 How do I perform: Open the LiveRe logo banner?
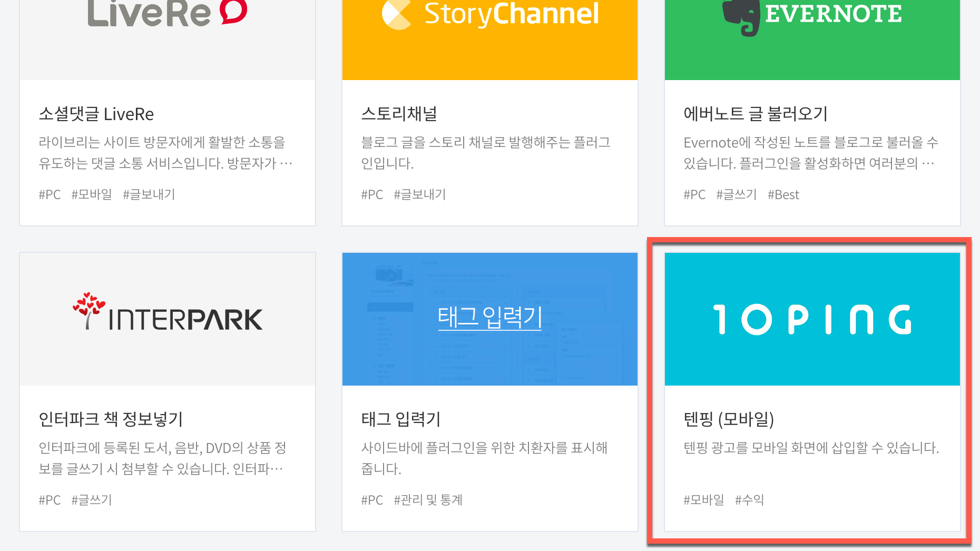click(168, 40)
